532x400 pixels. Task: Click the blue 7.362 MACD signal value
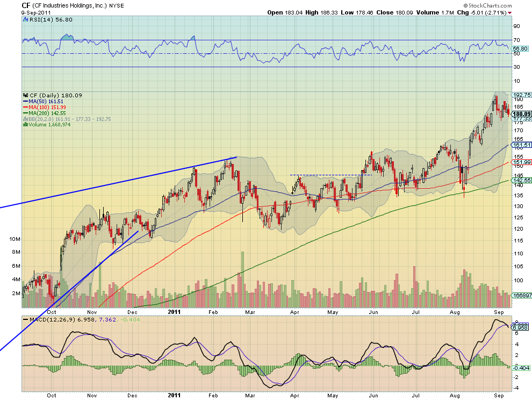pyautogui.click(x=107, y=320)
